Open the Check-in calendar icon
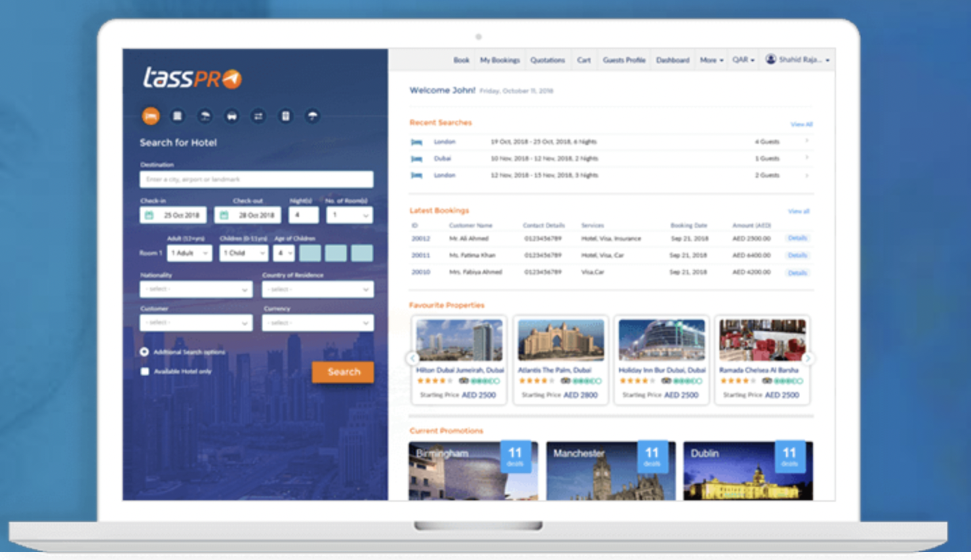The width and height of the screenshot is (971, 560). click(149, 215)
